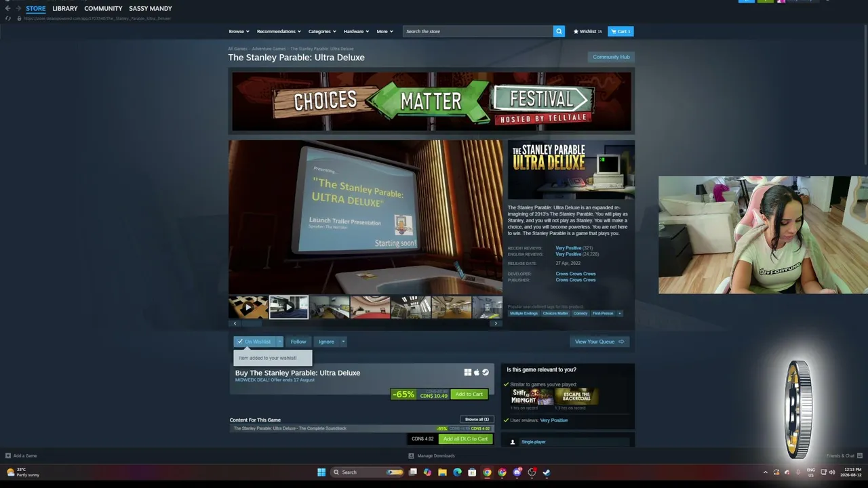Open the Hardware dropdown menu

tap(356, 31)
